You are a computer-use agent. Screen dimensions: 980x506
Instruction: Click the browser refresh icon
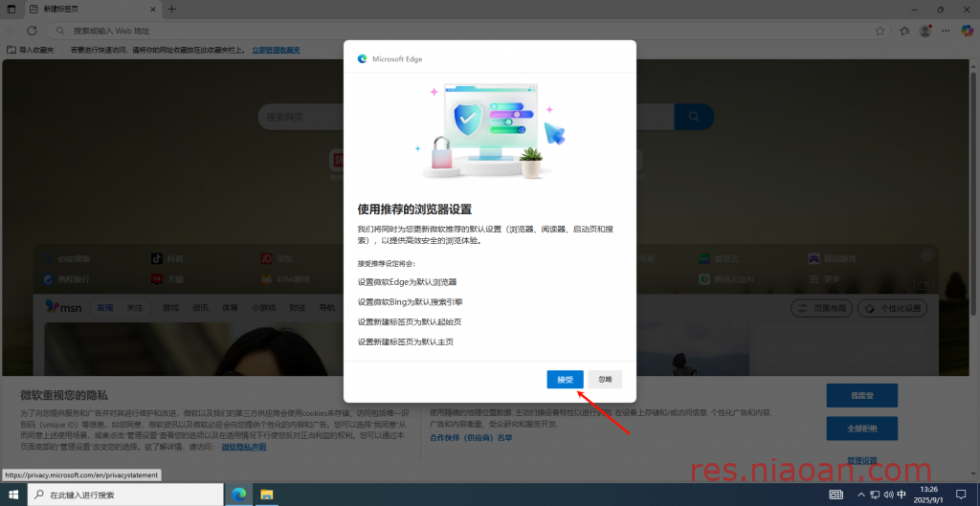pyautogui.click(x=32, y=31)
